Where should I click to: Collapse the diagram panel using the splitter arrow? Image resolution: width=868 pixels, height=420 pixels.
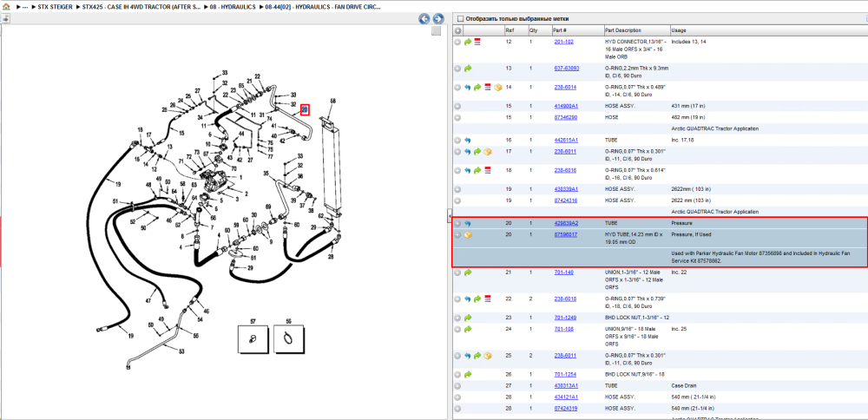pos(449,214)
